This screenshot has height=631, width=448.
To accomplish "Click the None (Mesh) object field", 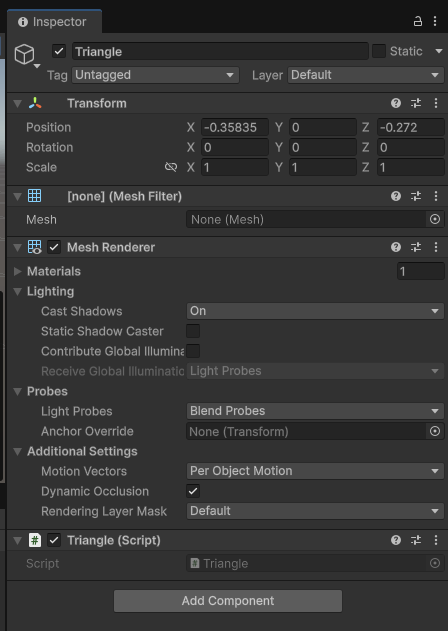I will point(306,219).
